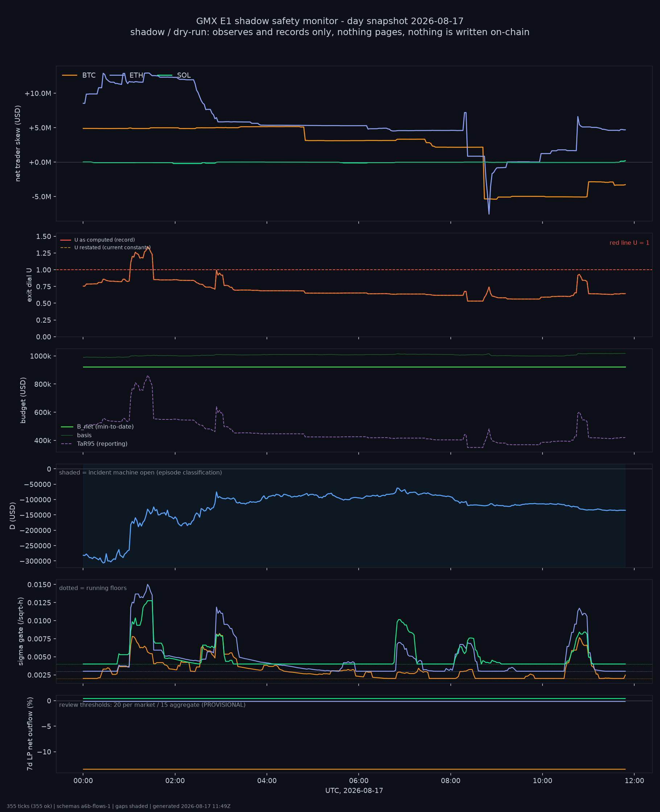This screenshot has width=660, height=812.
Task: Click the "1.50" tick on exit dial axis
Action: click(x=44, y=236)
